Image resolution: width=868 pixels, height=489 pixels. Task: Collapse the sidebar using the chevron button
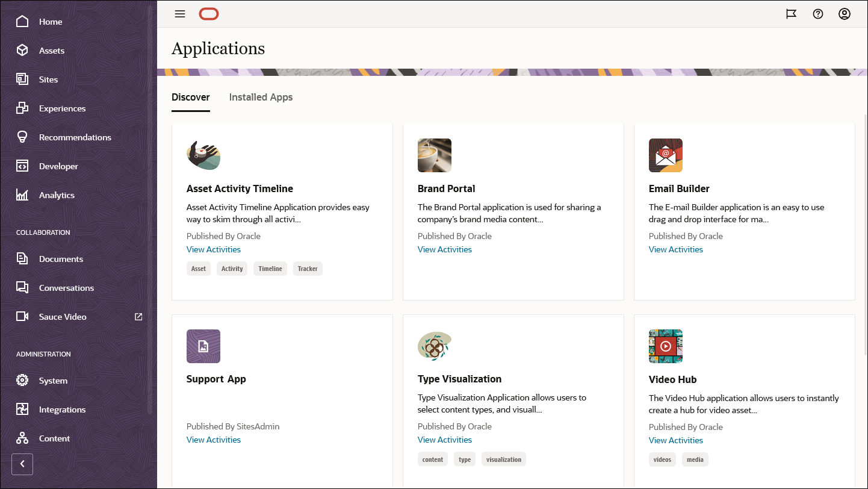[x=22, y=464]
